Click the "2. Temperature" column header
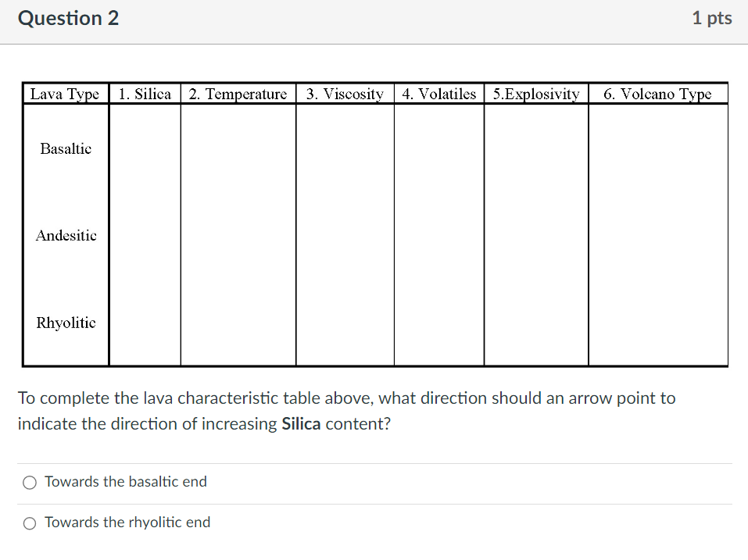Viewport: 748px width, 560px height. pyautogui.click(x=238, y=94)
